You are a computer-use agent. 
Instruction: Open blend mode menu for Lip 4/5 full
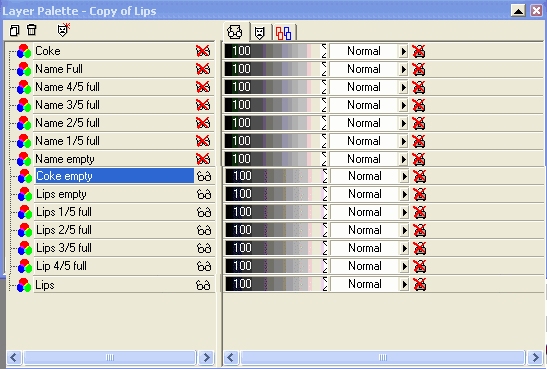(x=404, y=266)
